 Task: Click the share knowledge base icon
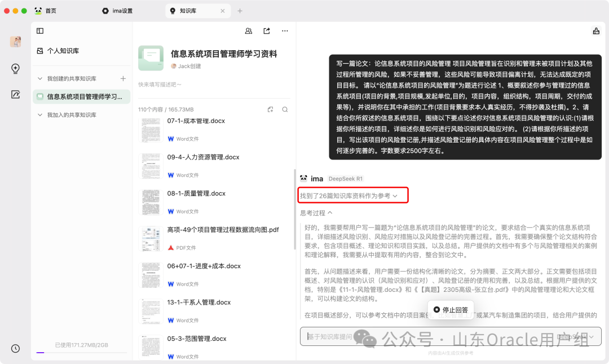click(x=267, y=31)
